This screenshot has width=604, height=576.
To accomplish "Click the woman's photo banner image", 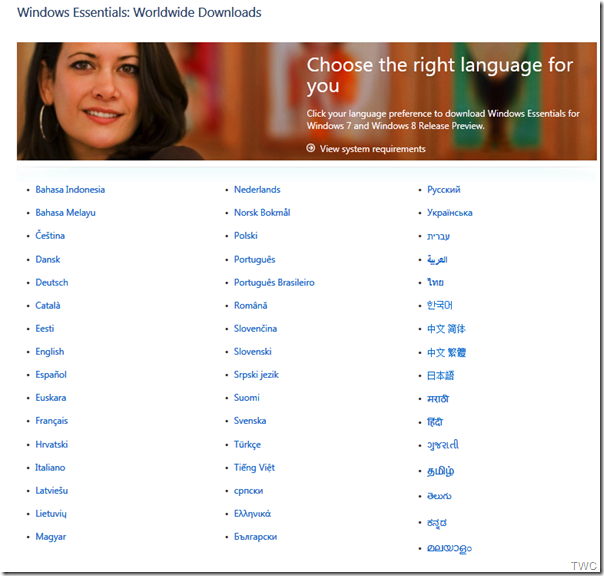I will 307,101.
